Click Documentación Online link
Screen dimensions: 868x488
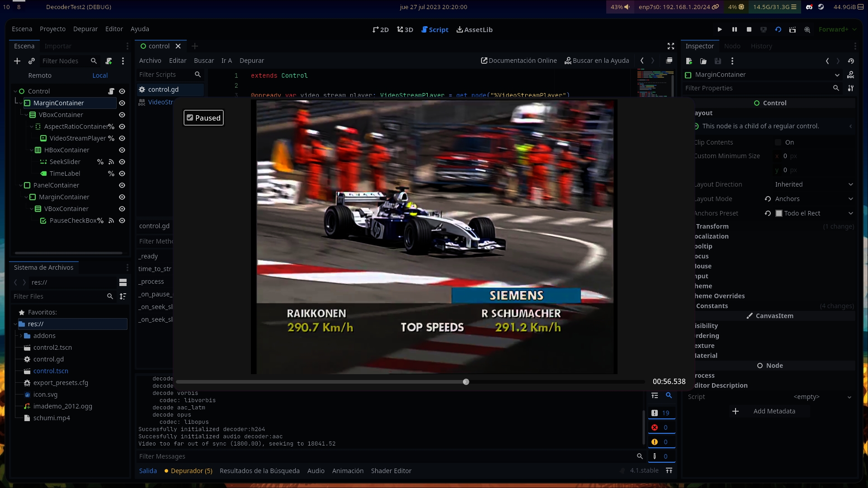519,61
